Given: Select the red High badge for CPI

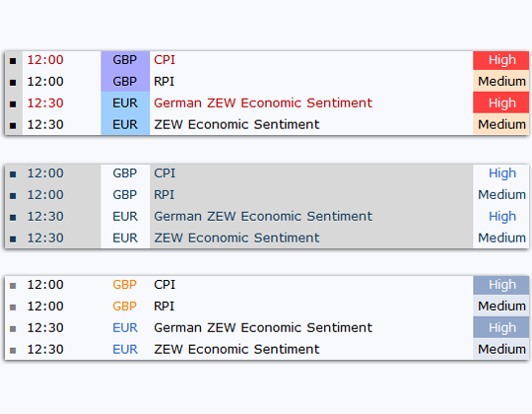Looking at the screenshot, I should (500, 60).
